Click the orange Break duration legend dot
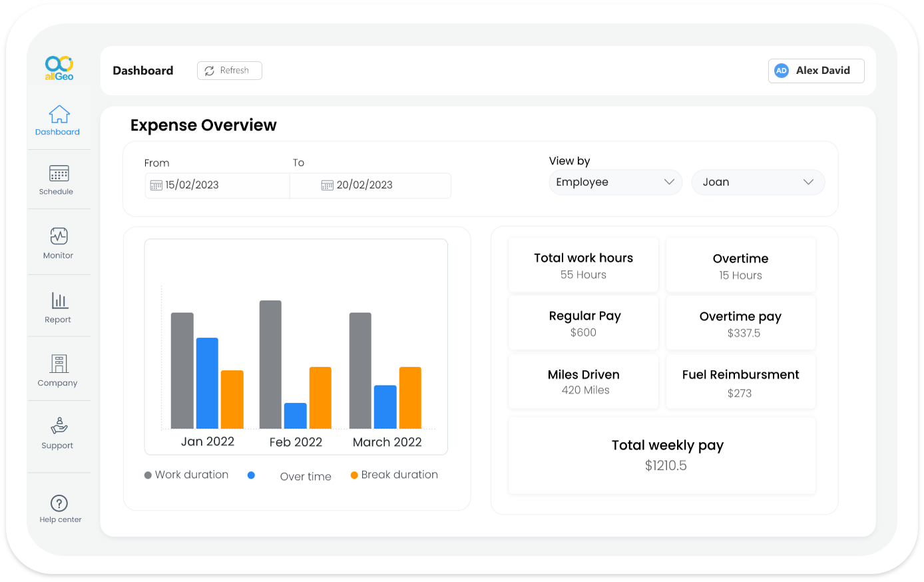 [x=355, y=474]
